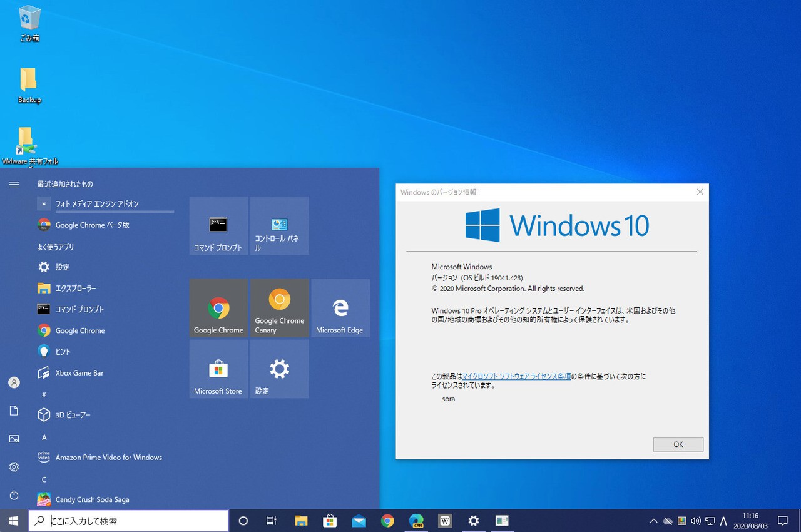Launch Candy Crush Soda Saga

click(105, 499)
